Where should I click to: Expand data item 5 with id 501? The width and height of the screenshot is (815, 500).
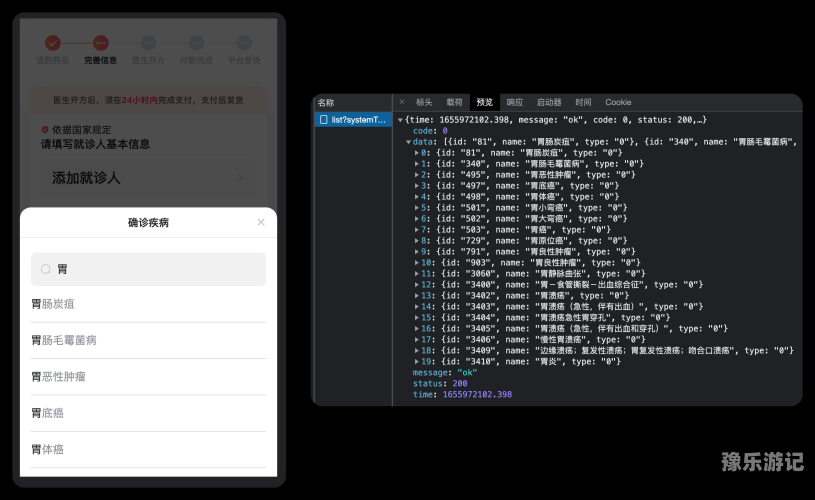pyautogui.click(x=417, y=207)
